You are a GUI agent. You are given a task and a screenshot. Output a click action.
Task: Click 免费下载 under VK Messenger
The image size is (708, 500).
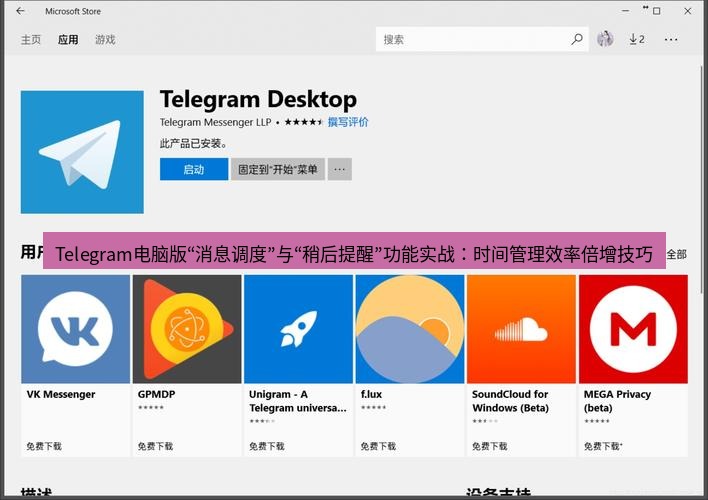tap(44, 446)
